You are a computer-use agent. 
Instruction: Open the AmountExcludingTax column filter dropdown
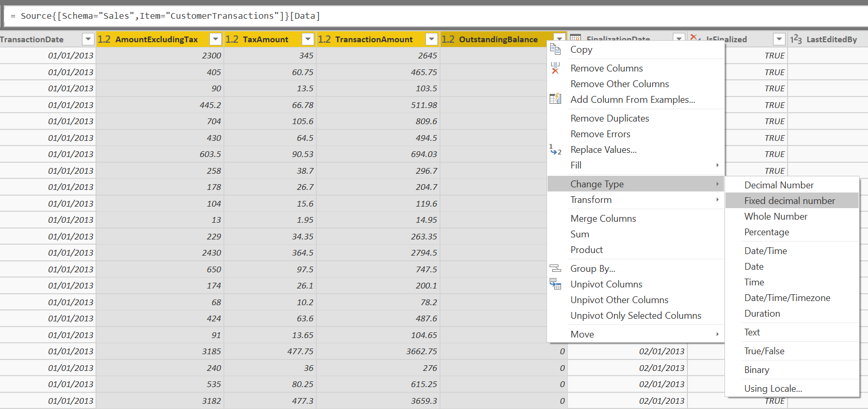[216, 39]
